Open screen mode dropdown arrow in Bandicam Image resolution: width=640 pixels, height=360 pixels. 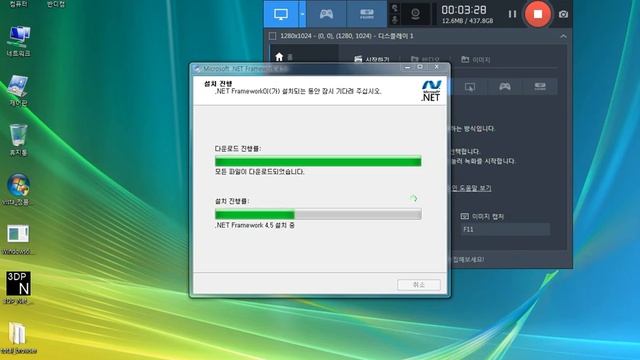[302, 14]
